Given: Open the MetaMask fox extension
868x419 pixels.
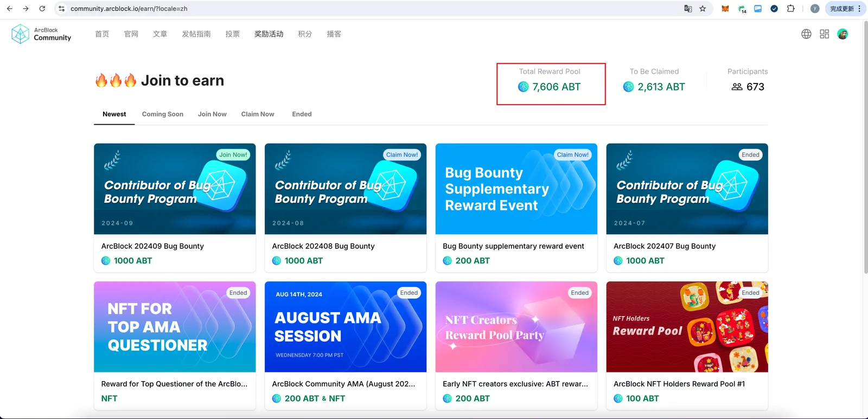Looking at the screenshot, I should coord(725,9).
